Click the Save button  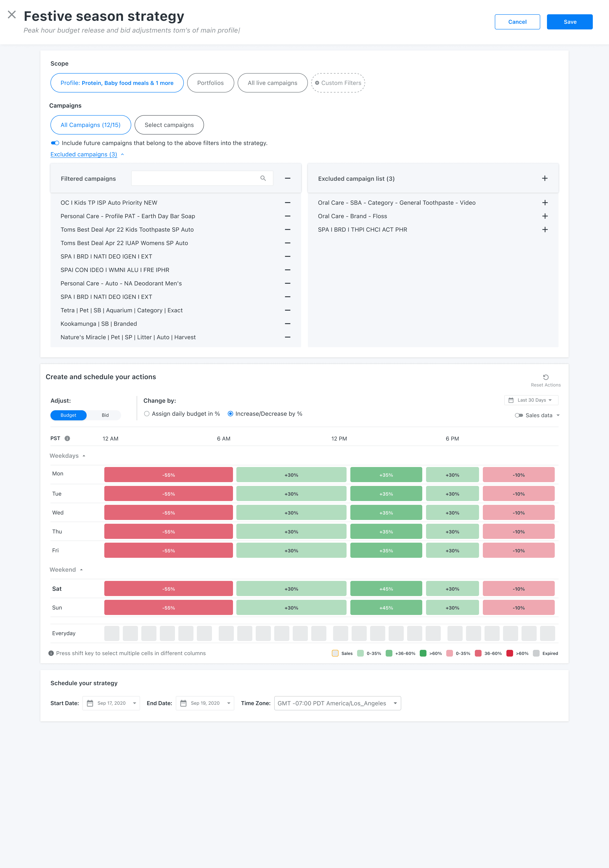click(569, 22)
